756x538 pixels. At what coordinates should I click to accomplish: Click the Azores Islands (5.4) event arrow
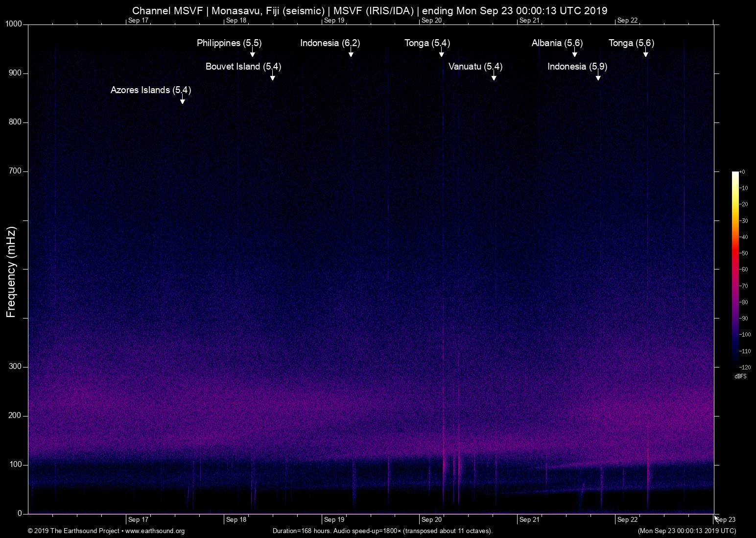(183, 100)
